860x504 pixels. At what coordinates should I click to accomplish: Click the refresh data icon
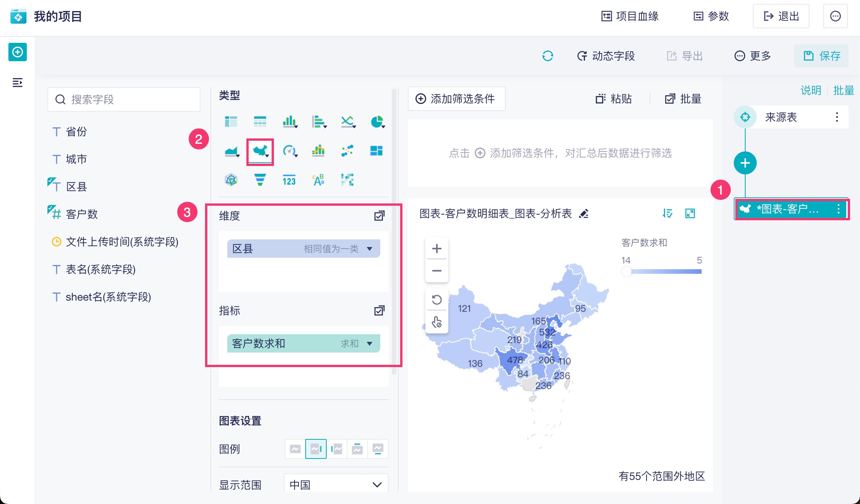point(547,56)
